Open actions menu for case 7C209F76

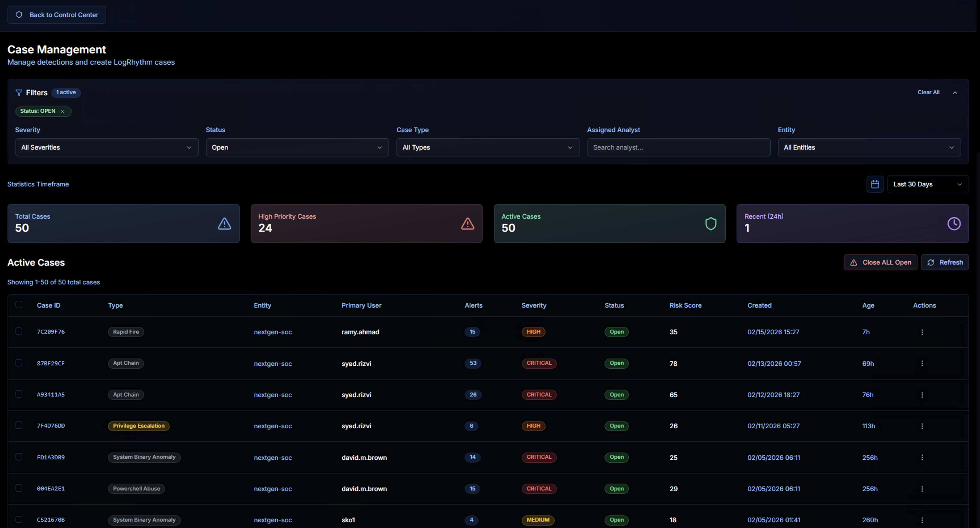922,332
